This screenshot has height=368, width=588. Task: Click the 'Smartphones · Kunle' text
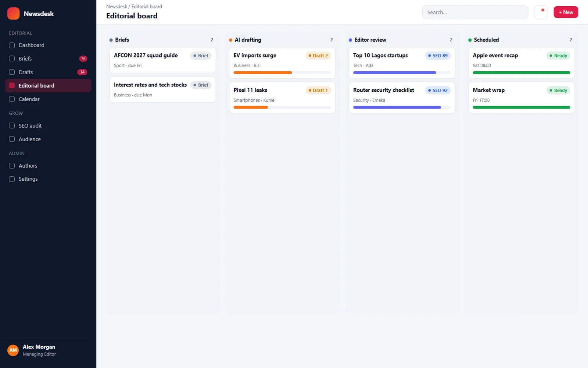click(254, 100)
